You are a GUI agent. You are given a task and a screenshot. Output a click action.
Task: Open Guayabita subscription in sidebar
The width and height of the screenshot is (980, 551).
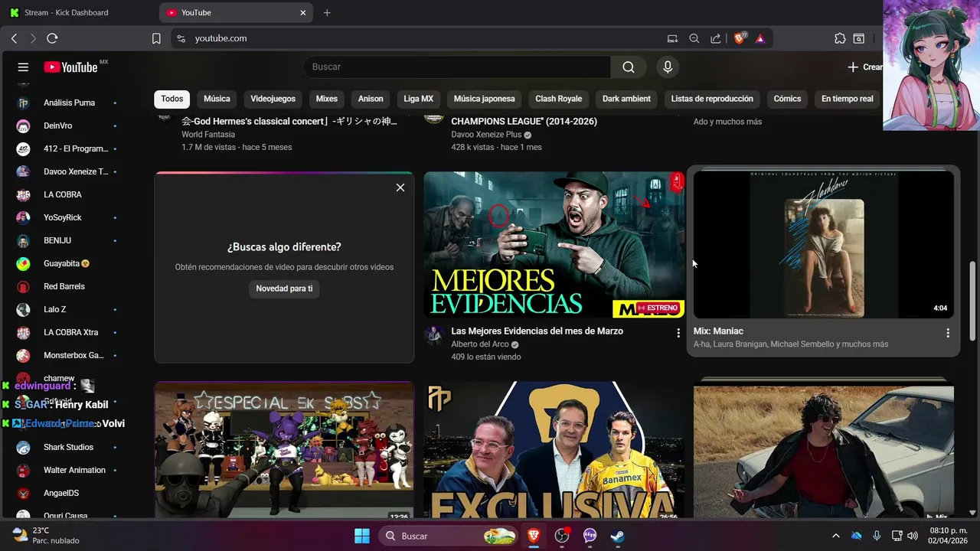(x=67, y=263)
